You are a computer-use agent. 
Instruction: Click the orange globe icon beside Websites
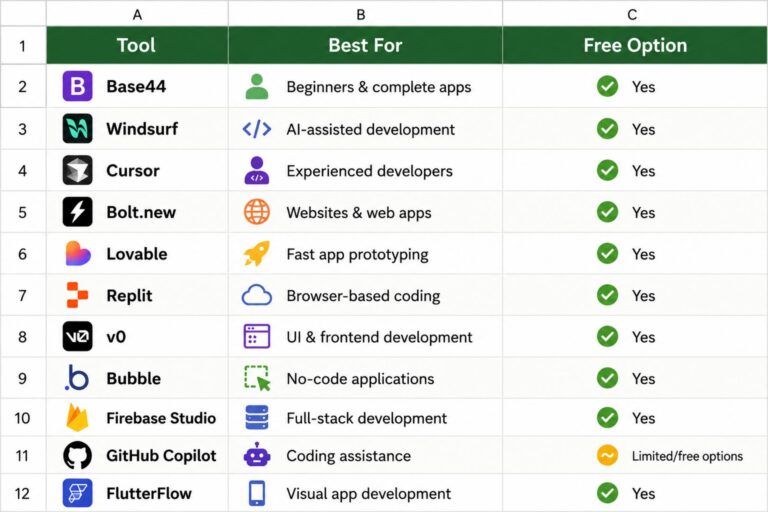(257, 212)
